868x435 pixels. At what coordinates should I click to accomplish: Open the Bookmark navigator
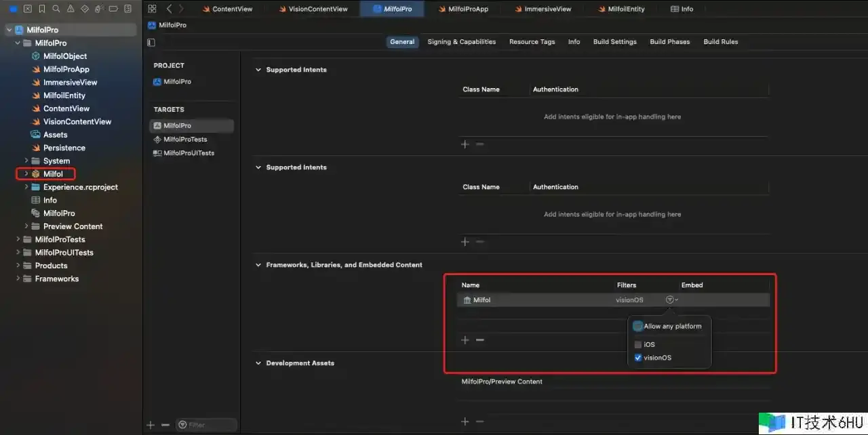[x=41, y=9]
